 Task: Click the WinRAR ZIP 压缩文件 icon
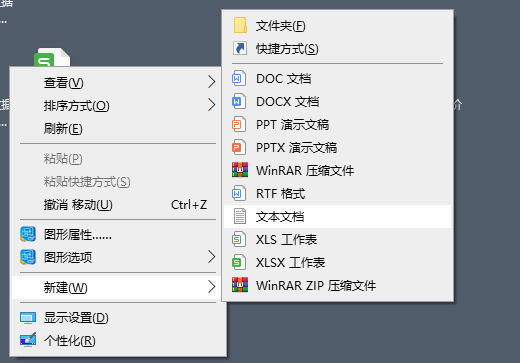tap(240, 285)
